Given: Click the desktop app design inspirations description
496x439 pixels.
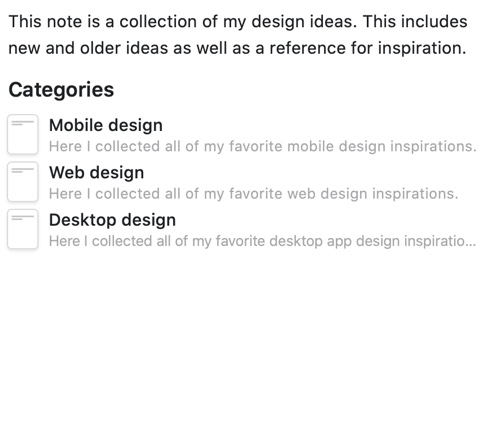Looking at the screenshot, I should (262, 241).
